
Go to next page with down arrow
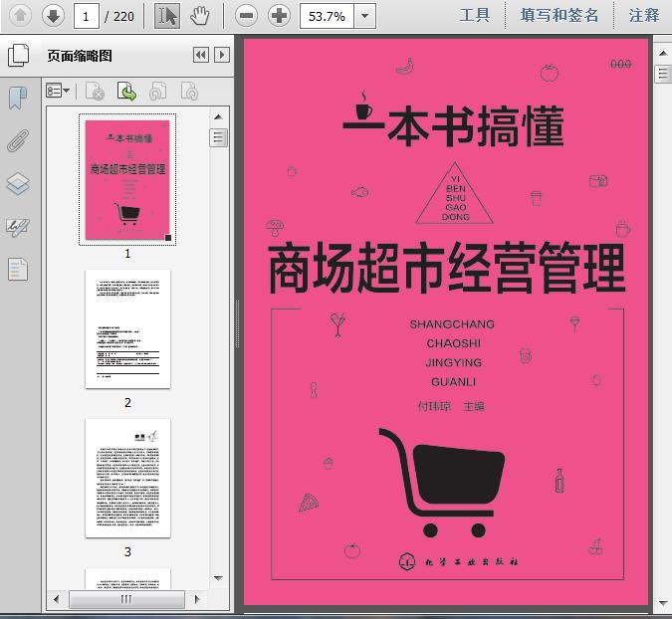(53, 16)
